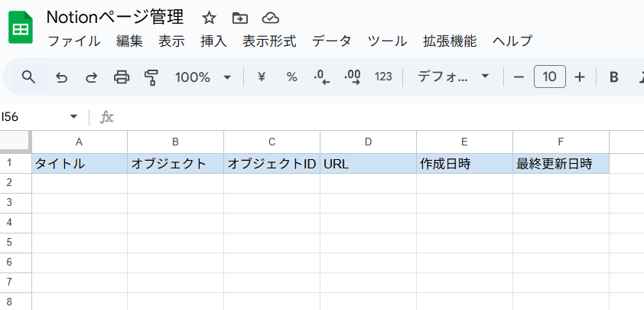
Task: Open the 編集 menu
Action: (x=129, y=41)
